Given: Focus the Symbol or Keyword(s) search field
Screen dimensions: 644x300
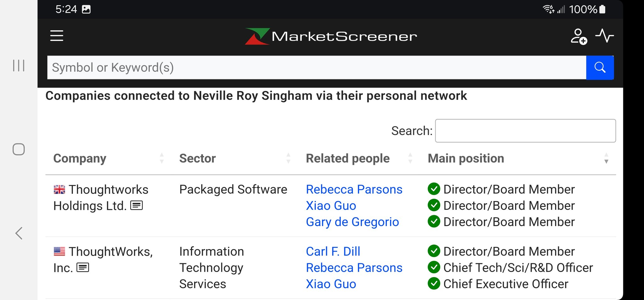Looking at the screenshot, I should coord(317,68).
